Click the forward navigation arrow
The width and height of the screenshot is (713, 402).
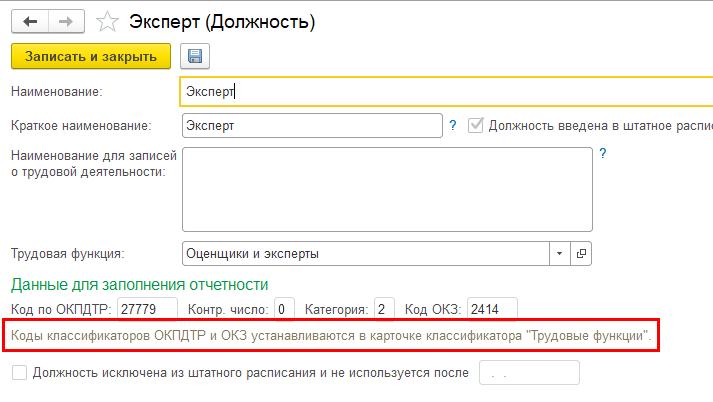tap(67, 19)
